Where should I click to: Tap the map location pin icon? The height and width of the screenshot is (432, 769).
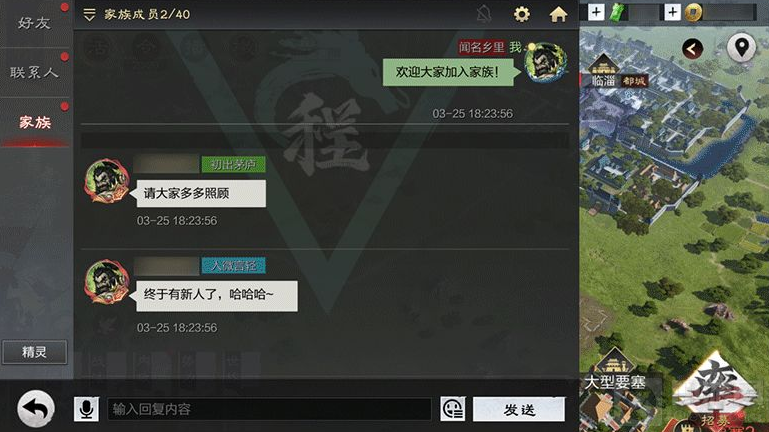741,48
